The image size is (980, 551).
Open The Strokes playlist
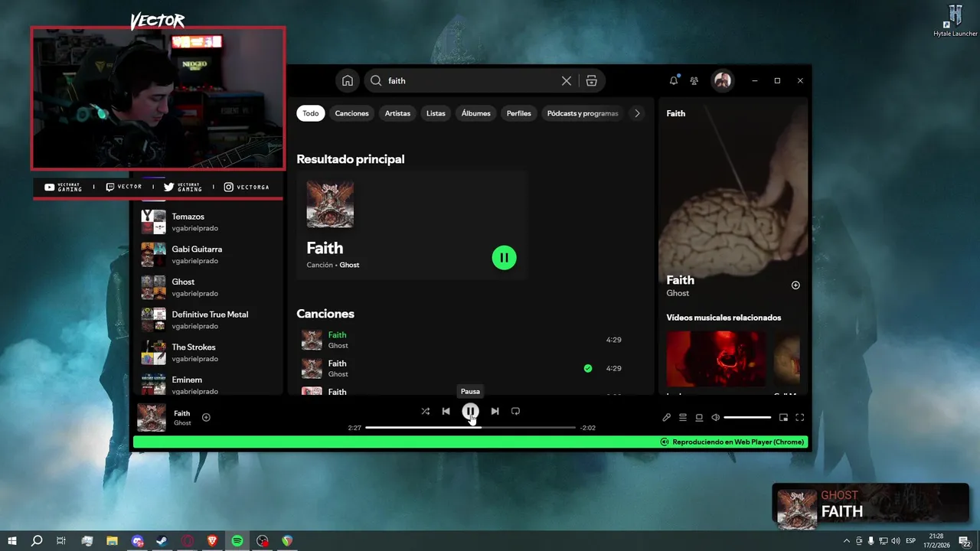coord(207,353)
